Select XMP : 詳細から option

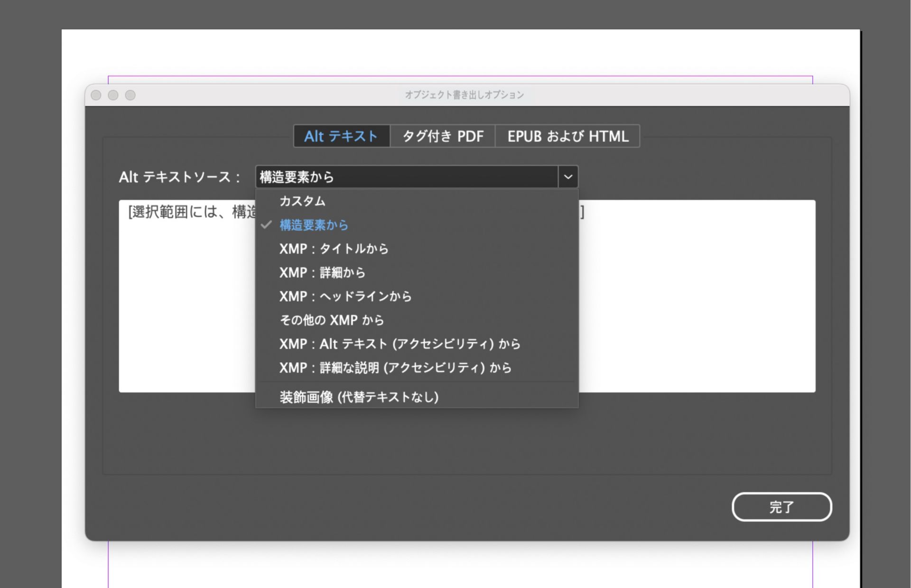322,272
